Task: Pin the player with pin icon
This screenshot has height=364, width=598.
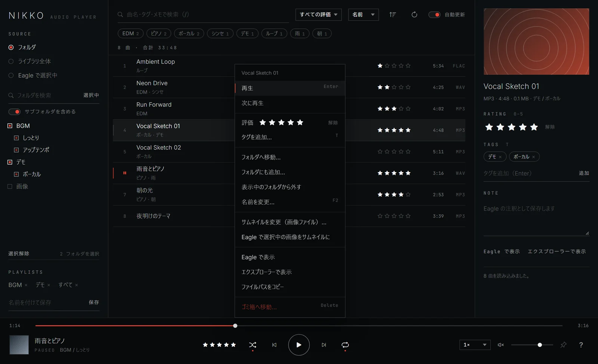Action: (563, 345)
